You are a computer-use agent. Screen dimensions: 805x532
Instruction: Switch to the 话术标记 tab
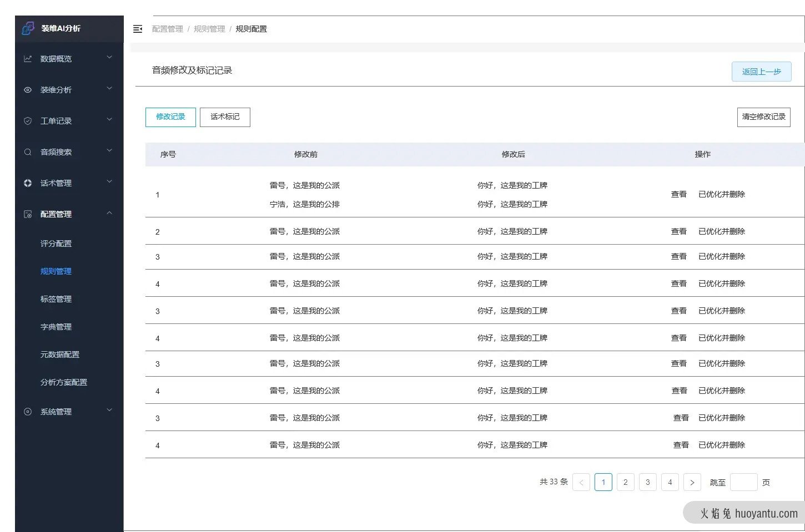pos(225,117)
